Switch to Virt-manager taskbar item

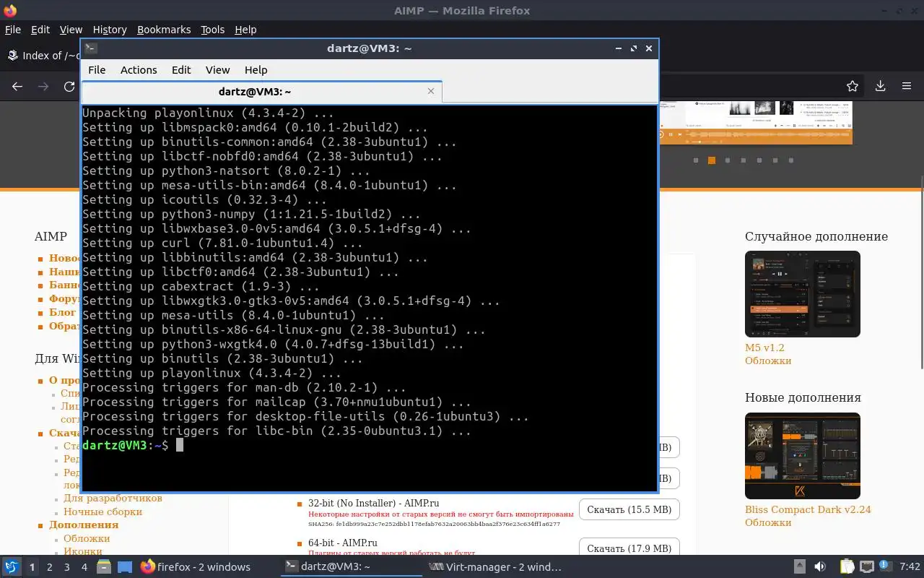[495, 567]
